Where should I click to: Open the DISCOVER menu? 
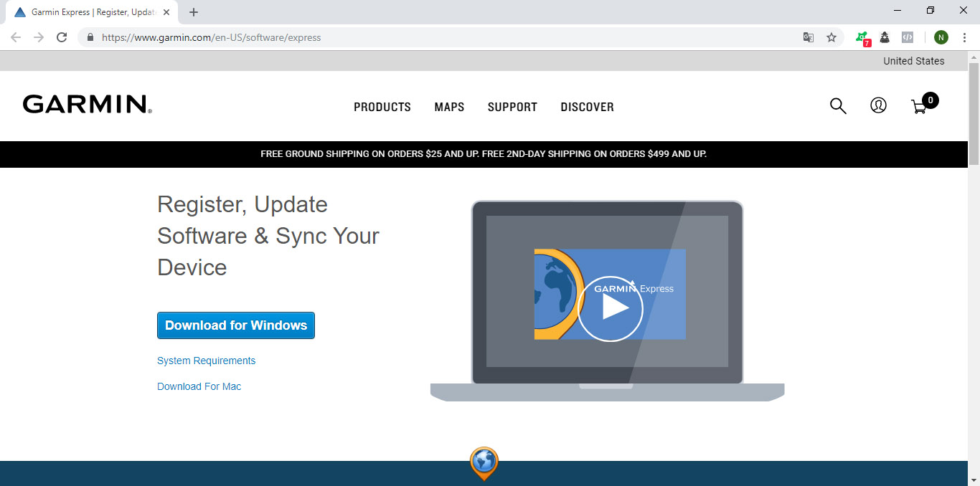click(587, 107)
